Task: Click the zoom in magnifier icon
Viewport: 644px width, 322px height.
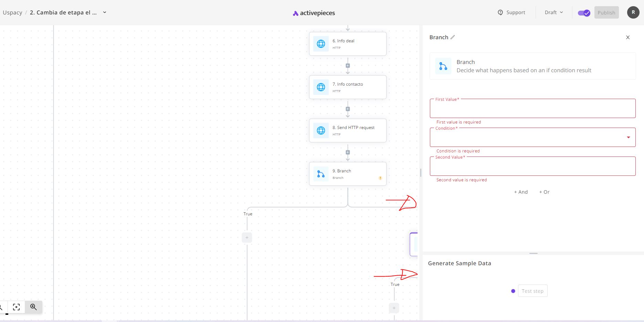Action: [33, 307]
